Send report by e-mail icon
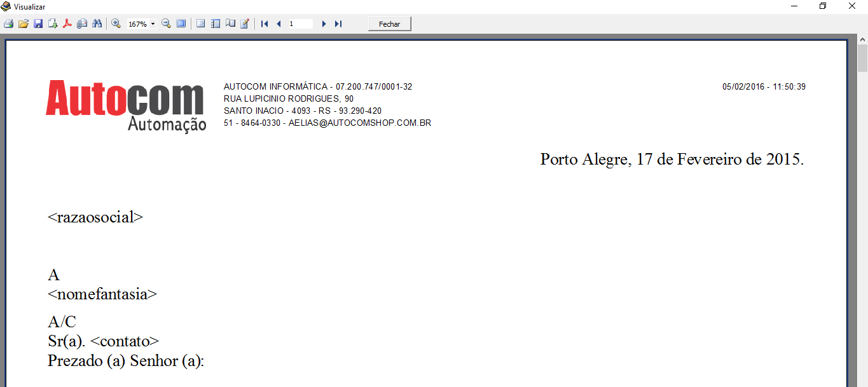 point(82,24)
